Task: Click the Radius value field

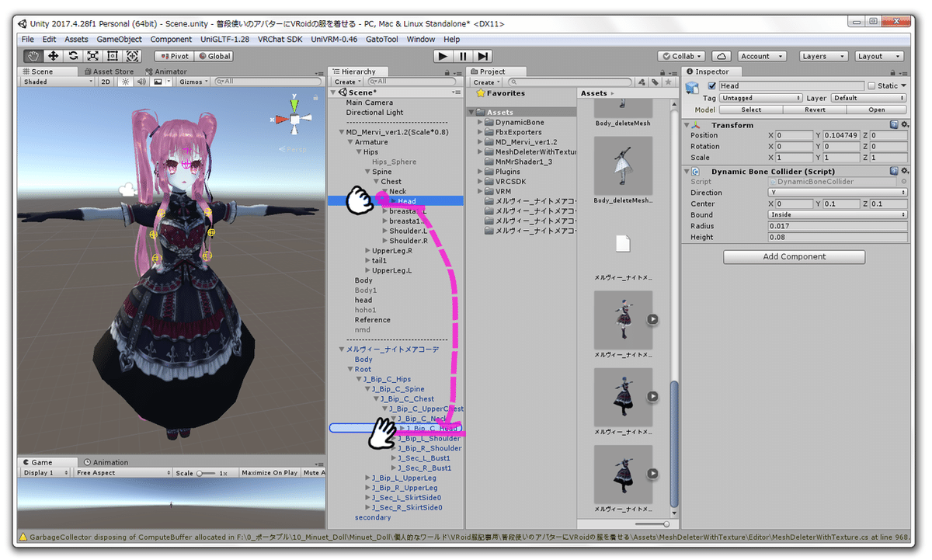Action: (837, 226)
